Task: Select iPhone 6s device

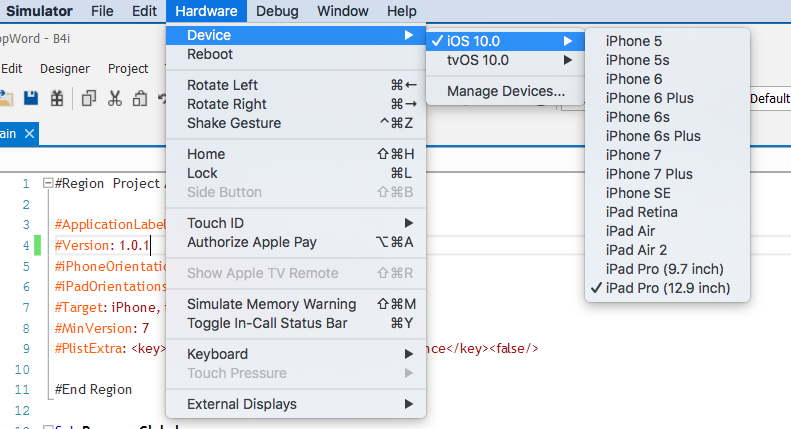Action: [x=667, y=117]
